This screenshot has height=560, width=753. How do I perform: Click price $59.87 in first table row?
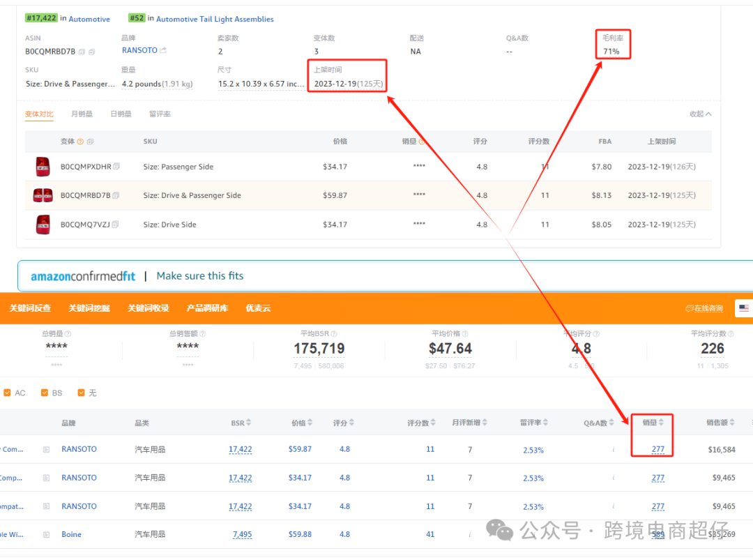point(300,449)
